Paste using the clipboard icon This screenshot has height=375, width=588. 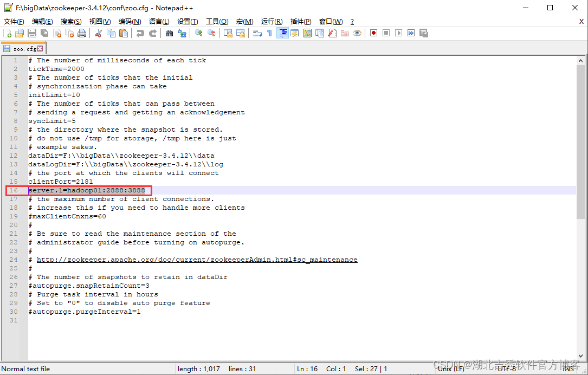124,34
